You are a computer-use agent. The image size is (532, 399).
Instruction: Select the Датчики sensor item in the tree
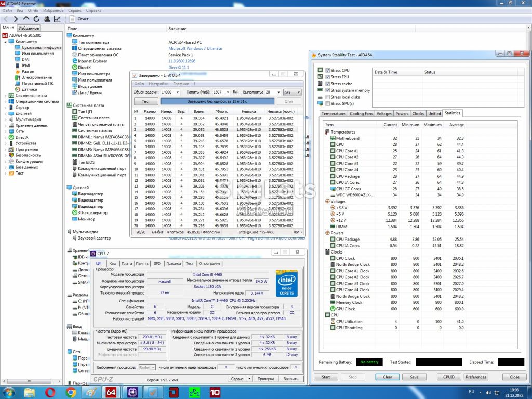pyautogui.click(x=30, y=89)
